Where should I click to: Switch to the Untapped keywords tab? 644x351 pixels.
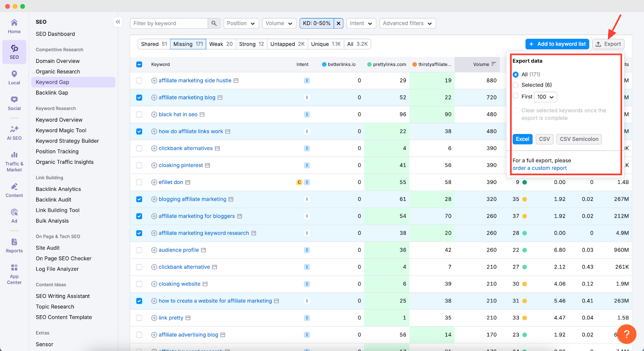[x=287, y=44]
